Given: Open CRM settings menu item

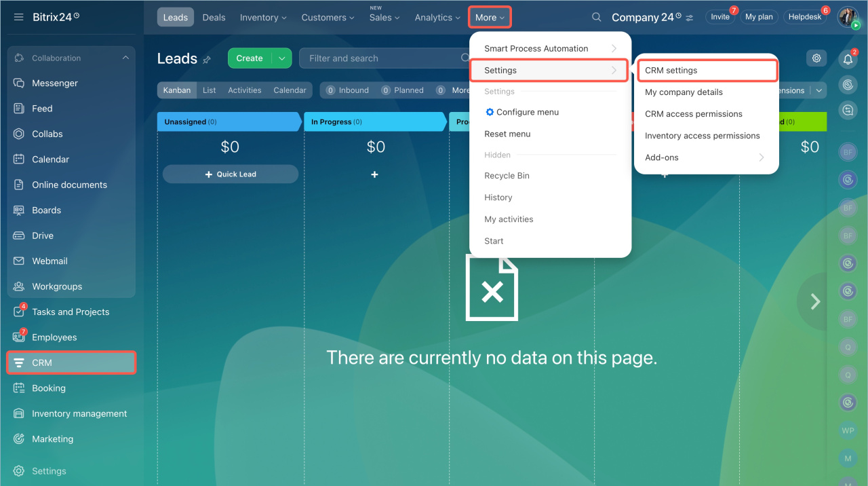Looking at the screenshot, I should (x=707, y=71).
